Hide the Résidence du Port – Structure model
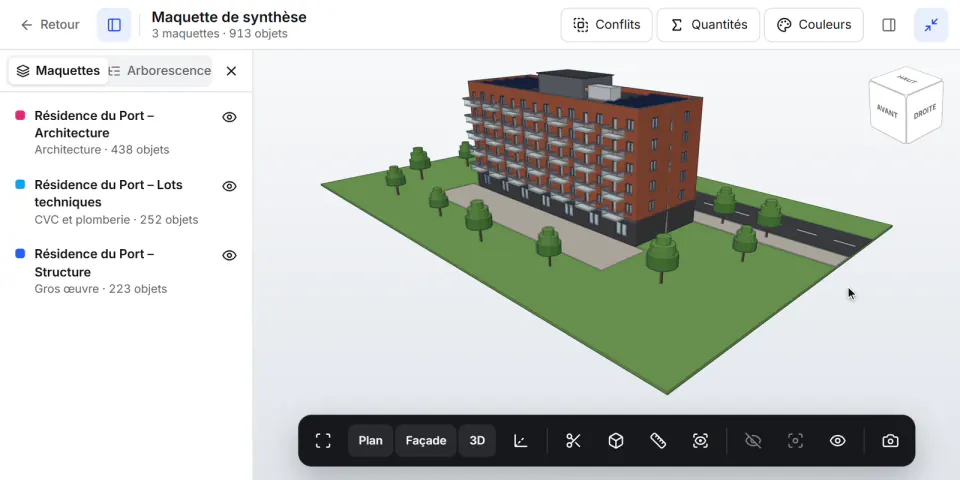 tap(229, 255)
